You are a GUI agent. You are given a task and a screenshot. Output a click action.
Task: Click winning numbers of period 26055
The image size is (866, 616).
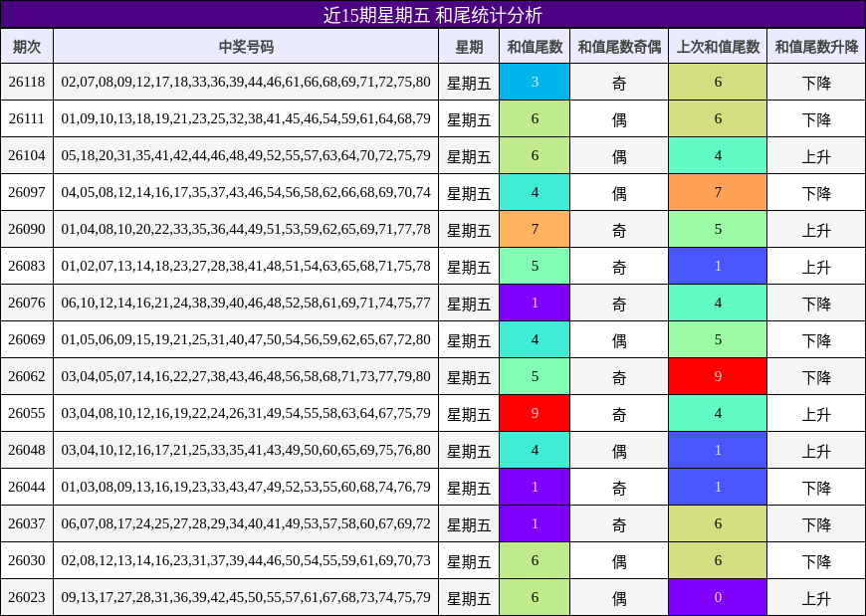click(246, 413)
